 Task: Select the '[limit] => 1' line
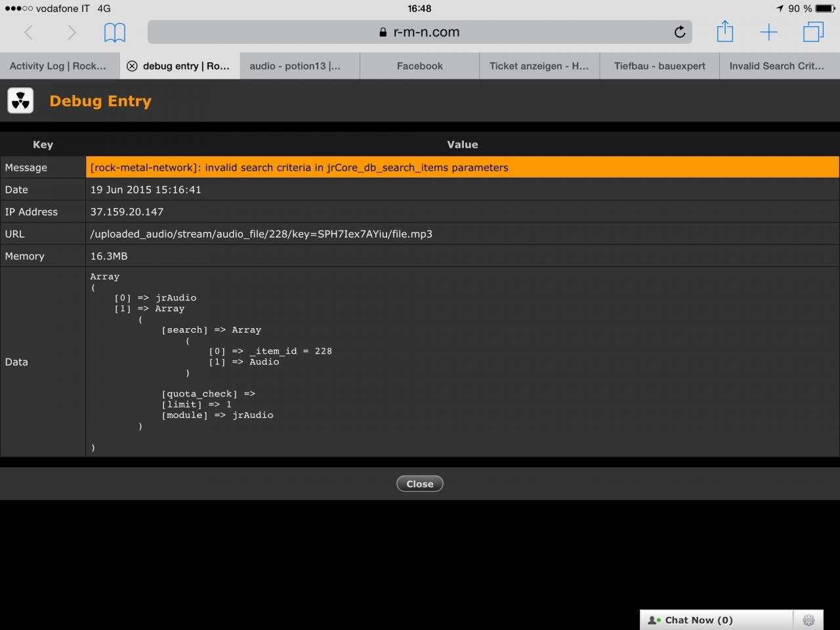(196, 404)
